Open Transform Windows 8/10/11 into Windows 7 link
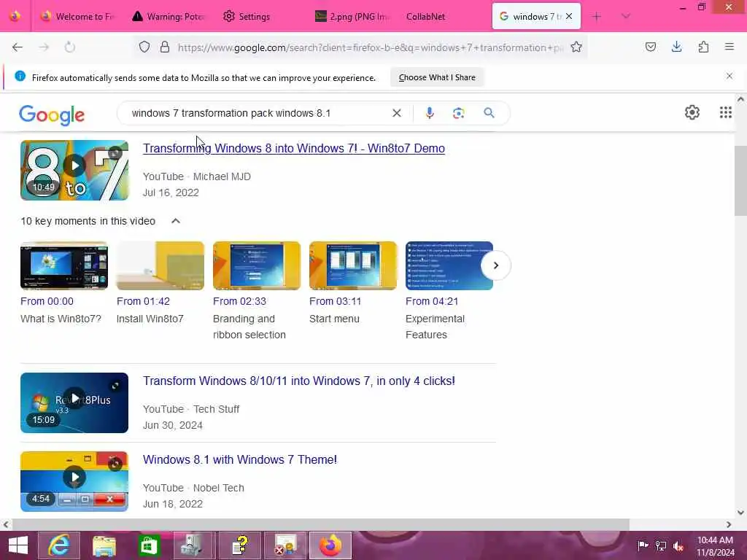The height and width of the screenshot is (560, 747). (298, 381)
